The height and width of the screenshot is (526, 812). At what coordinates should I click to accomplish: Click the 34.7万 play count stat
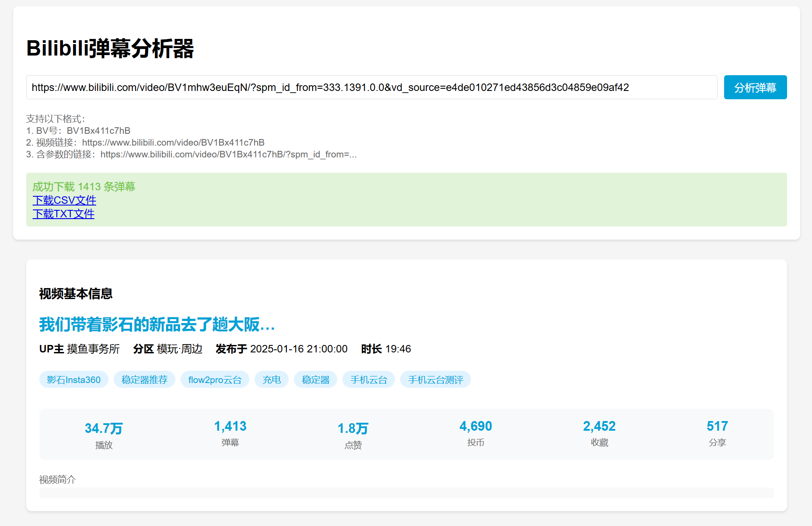pos(104,428)
